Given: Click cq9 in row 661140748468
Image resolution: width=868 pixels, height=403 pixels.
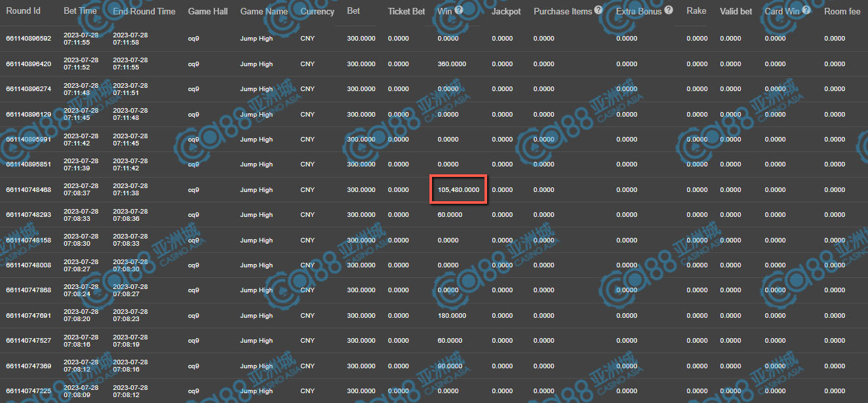Looking at the screenshot, I should [x=193, y=190].
